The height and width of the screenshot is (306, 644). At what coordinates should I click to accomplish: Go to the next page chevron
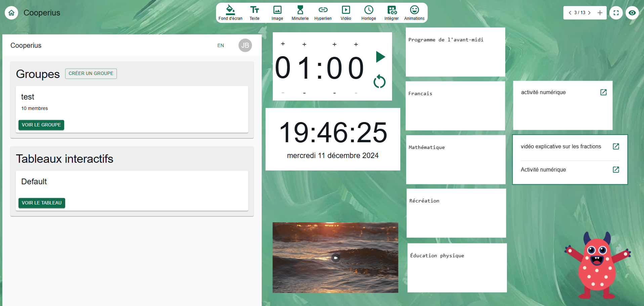pyautogui.click(x=589, y=13)
